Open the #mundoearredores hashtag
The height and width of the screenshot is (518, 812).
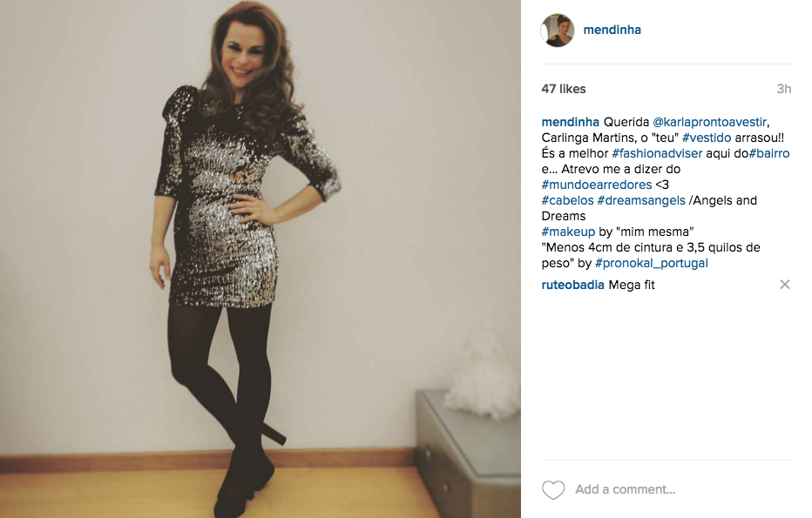point(597,185)
